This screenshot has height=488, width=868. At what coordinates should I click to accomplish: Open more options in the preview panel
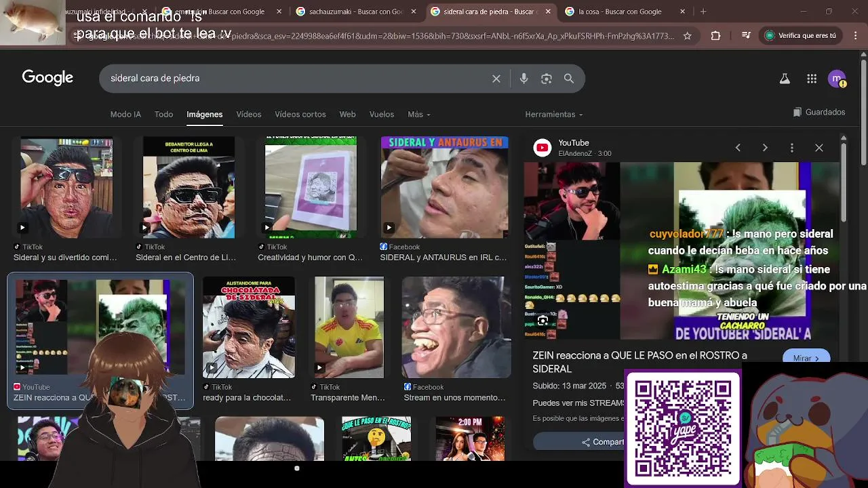[x=792, y=148]
